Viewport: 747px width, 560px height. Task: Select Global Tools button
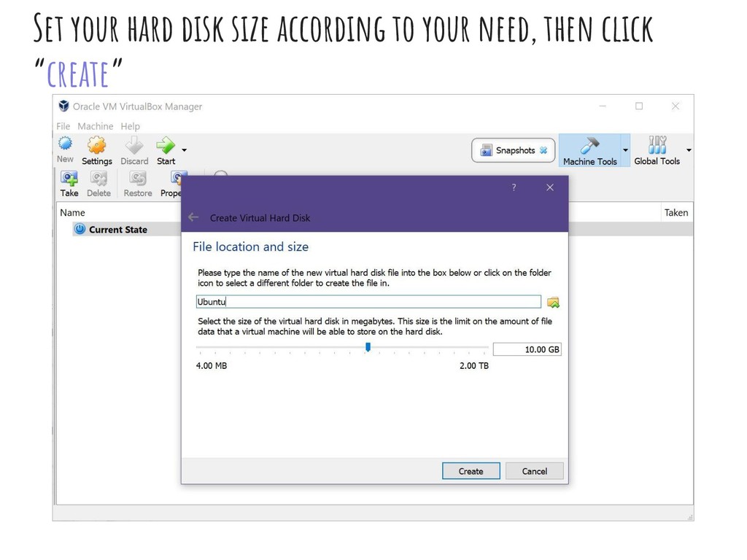tap(657, 150)
